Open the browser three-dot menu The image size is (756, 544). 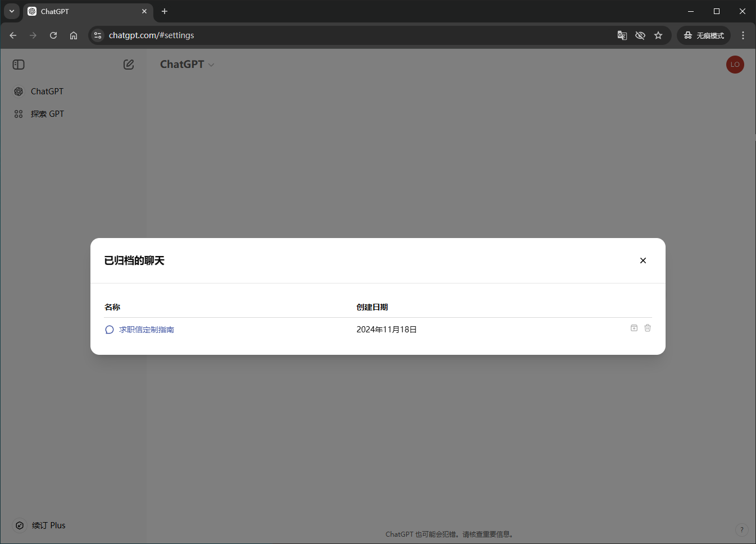pyautogui.click(x=743, y=35)
